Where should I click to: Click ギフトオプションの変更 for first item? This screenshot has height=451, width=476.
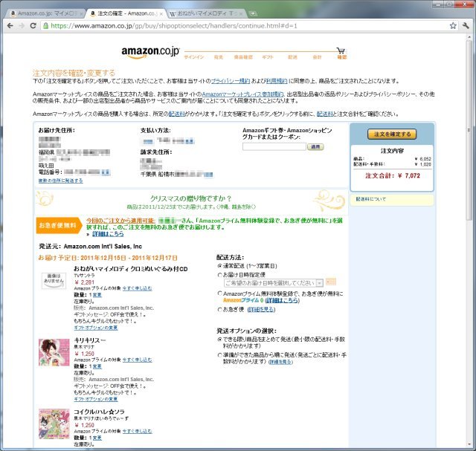tap(96, 328)
